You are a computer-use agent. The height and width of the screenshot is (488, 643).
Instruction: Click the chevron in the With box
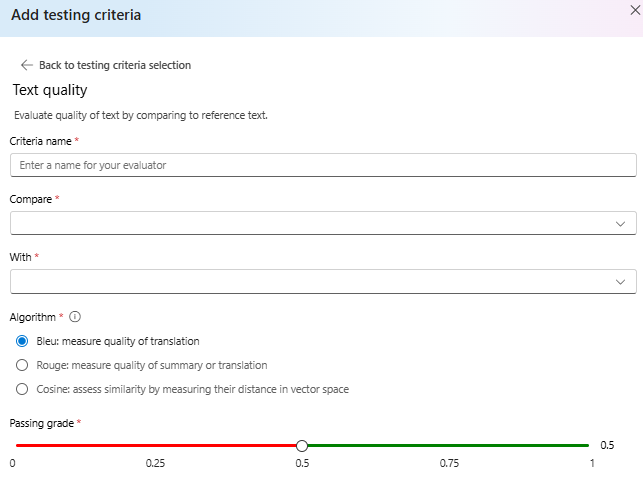(621, 282)
